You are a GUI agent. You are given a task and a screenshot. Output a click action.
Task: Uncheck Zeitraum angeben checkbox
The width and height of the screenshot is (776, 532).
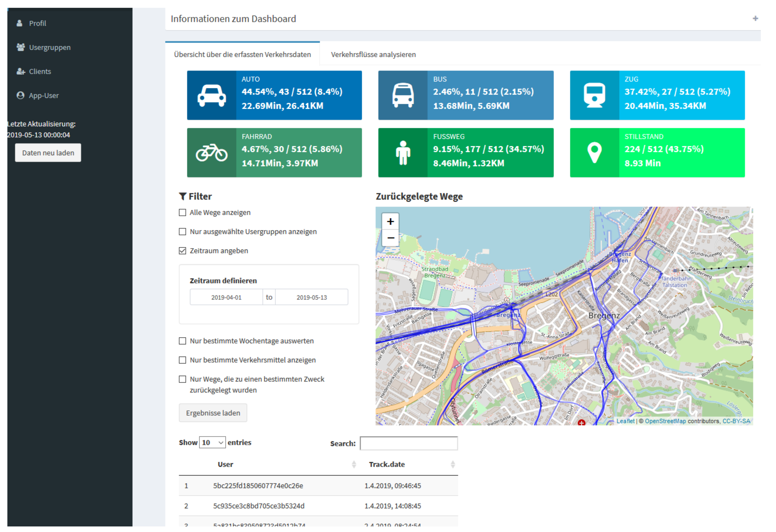(182, 251)
